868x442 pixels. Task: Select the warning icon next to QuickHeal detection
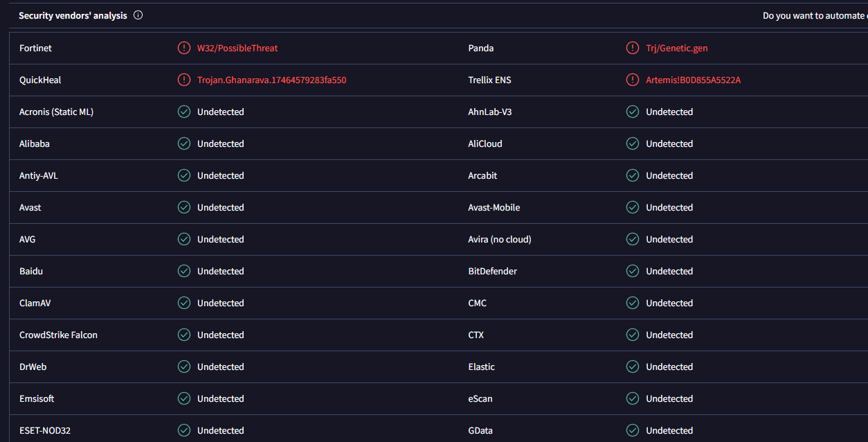(184, 80)
